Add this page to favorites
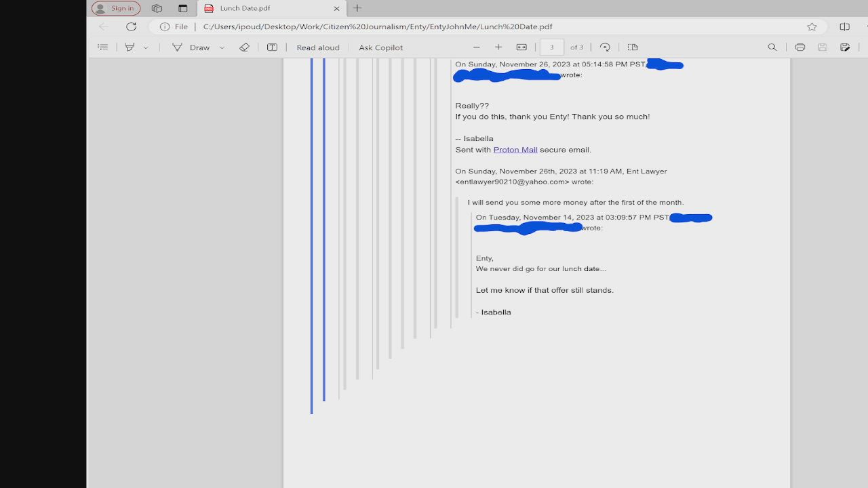The height and width of the screenshot is (488, 868). 812,26
